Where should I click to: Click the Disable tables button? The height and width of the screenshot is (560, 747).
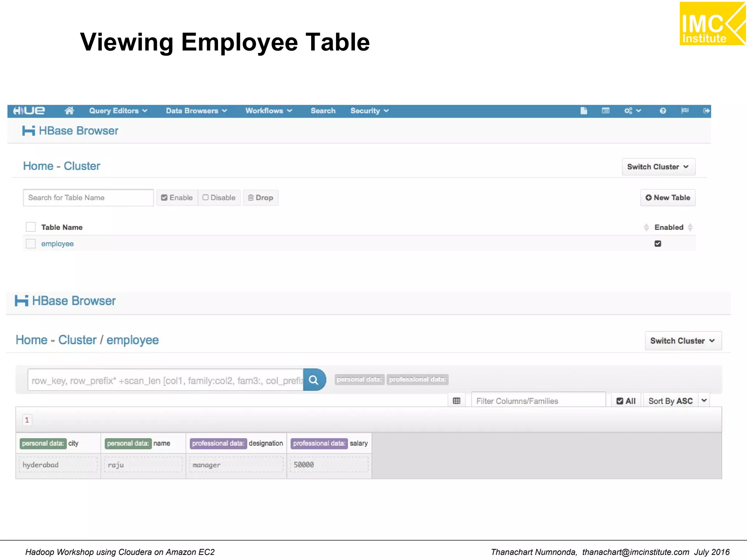tap(219, 198)
